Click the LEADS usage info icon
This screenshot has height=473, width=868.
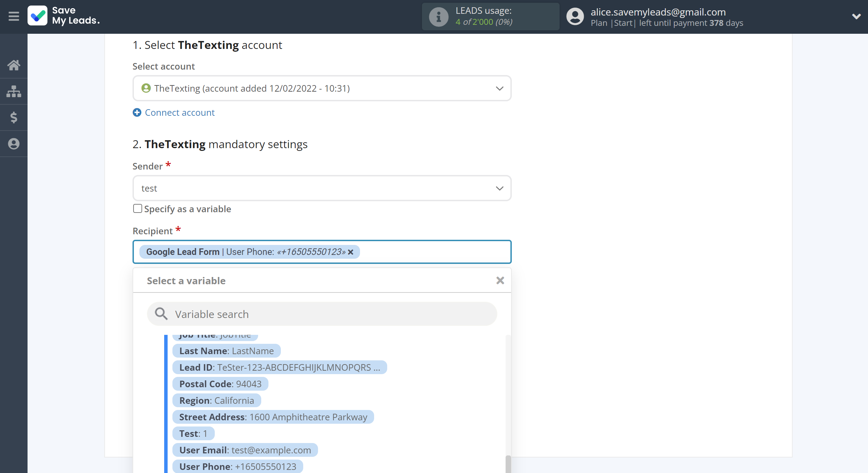coord(438,17)
